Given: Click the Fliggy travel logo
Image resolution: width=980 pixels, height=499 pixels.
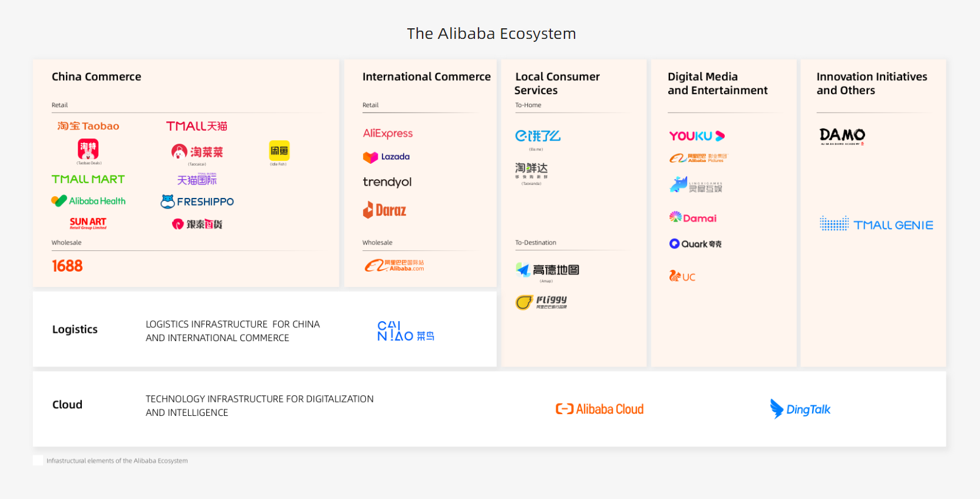Looking at the screenshot, I should pos(541,302).
